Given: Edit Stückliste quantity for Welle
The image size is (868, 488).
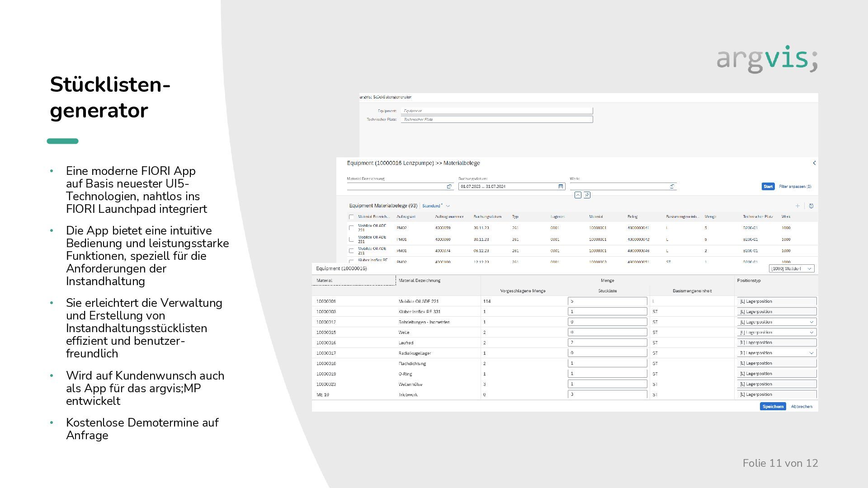Looking at the screenshot, I should click(607, 333).
